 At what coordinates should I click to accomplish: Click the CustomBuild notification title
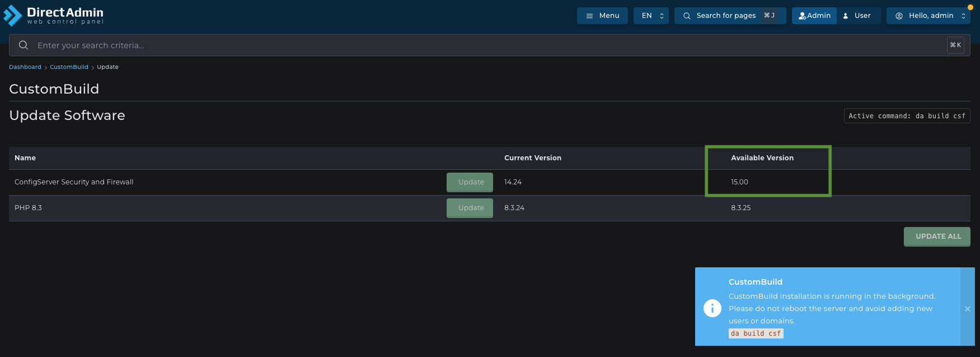tap(756, 282)
